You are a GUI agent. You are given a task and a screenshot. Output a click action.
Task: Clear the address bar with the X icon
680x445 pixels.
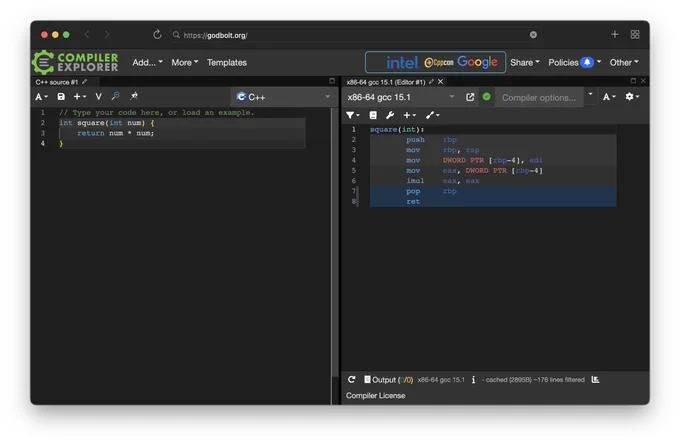tap(533, 35)
